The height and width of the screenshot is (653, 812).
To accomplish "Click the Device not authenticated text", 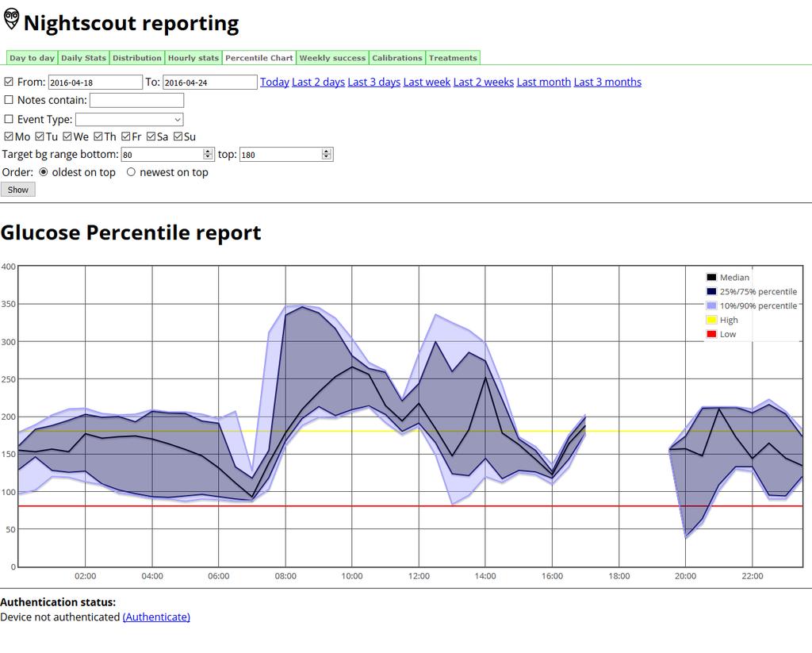I will tap(60, 617).
